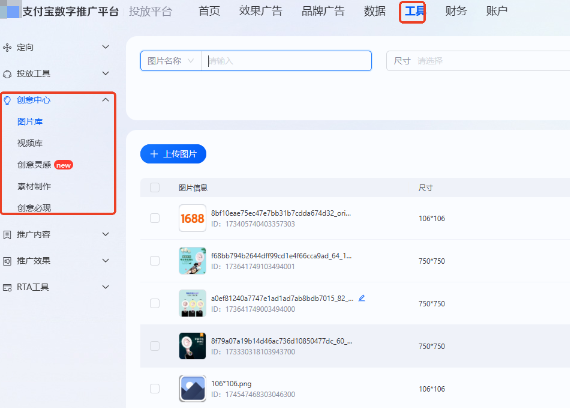
Task: Go to the 首页 tab
Action: click(x=209, y=11)
